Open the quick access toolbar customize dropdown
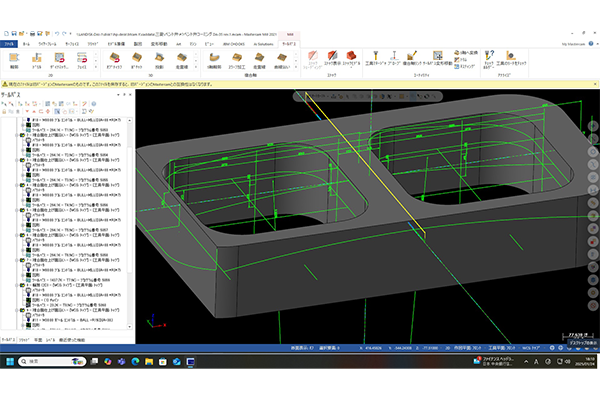 [x=71, y=34]
